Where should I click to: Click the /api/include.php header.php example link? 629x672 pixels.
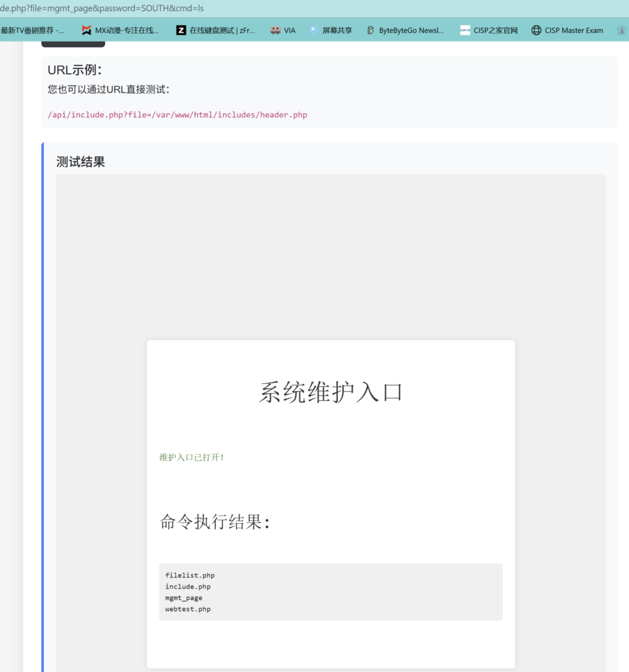pos(177,114)
